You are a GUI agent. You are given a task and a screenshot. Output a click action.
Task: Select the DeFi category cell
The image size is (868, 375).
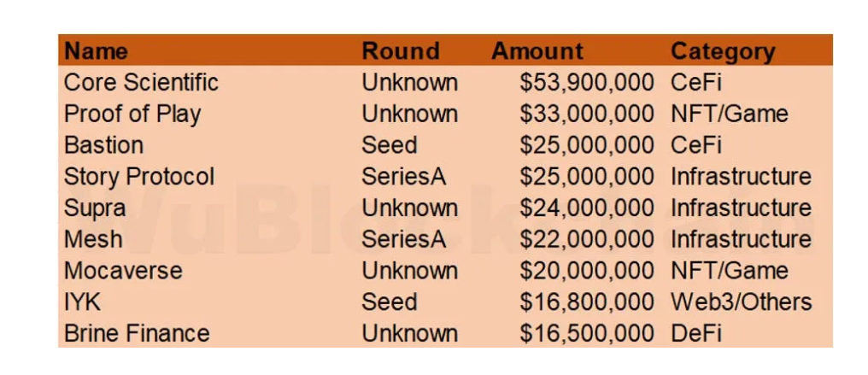coord(695,333)
